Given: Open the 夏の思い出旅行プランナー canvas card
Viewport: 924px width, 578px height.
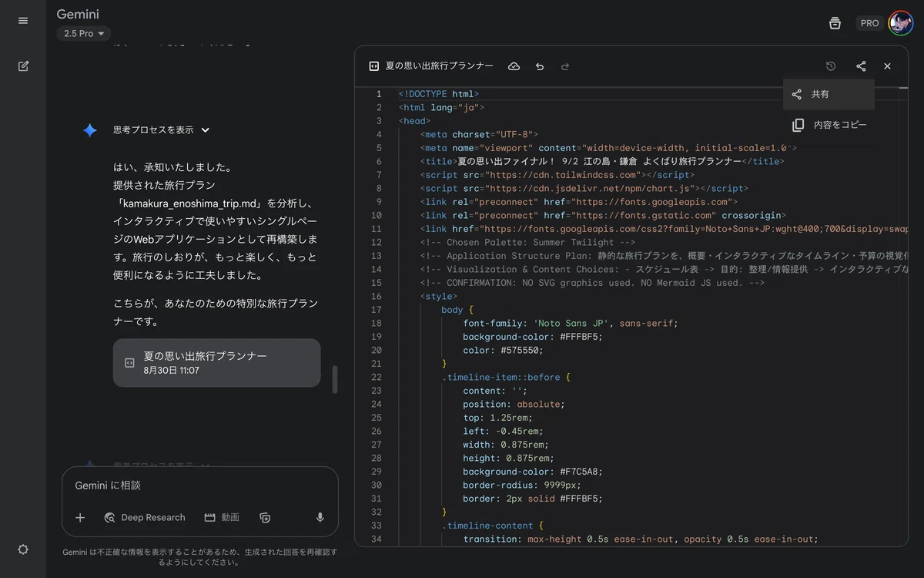Looking at the screenshot, I should (x=216, y=362).
